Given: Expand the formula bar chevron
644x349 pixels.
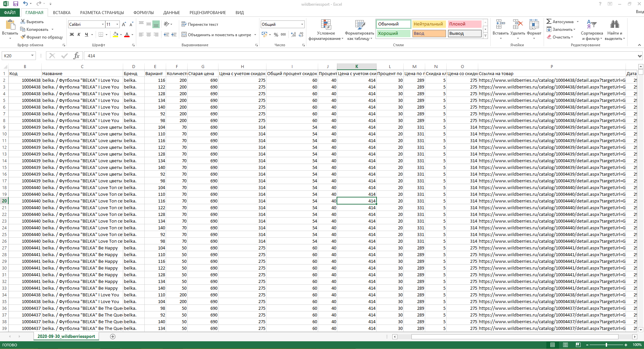Looking at the screenshot, I should pos(640,56).
